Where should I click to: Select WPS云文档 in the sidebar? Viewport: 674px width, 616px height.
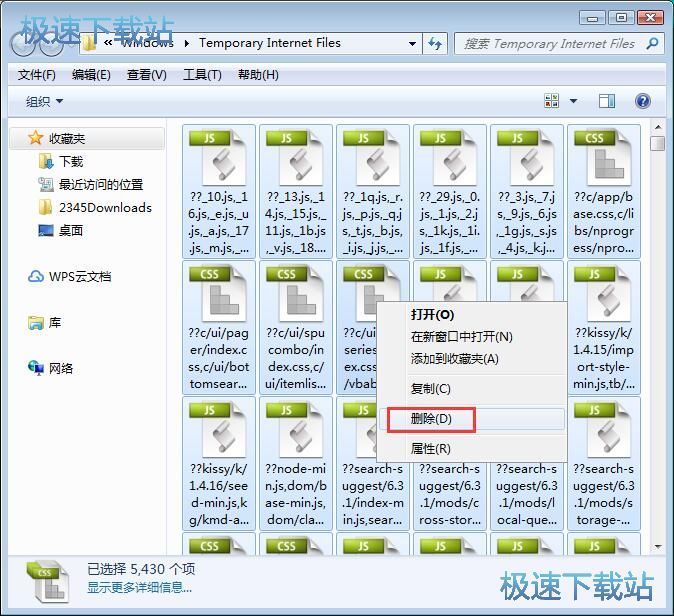[x=80, y=276]
